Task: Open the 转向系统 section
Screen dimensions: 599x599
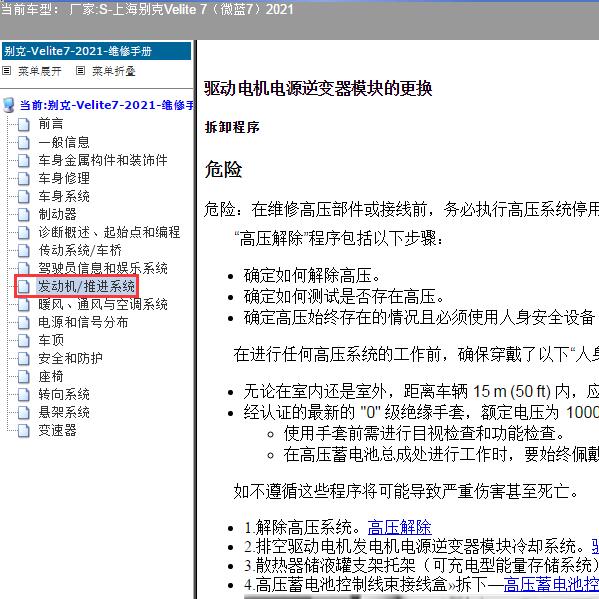Action: tap(64, 394)
